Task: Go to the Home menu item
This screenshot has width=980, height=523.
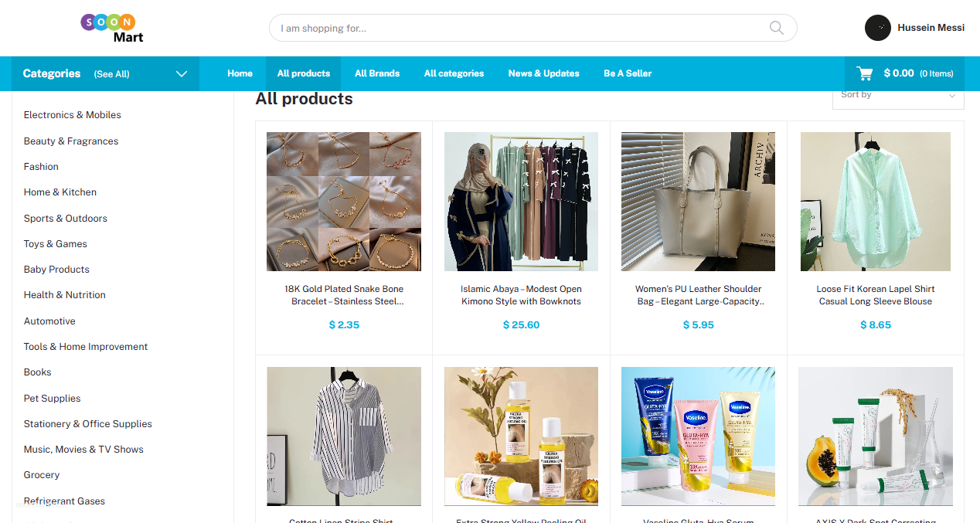Action: 240,73
